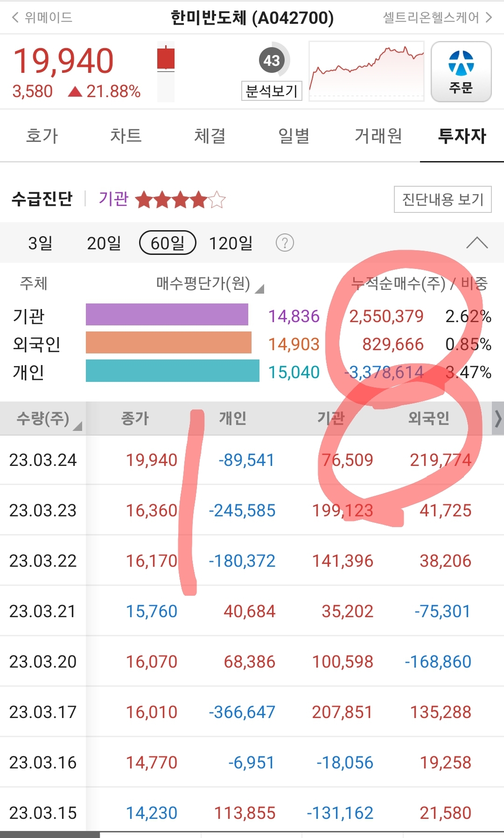Select the 20일 period
Viewport: 504px width, 838px height.
tap(104, 243)
